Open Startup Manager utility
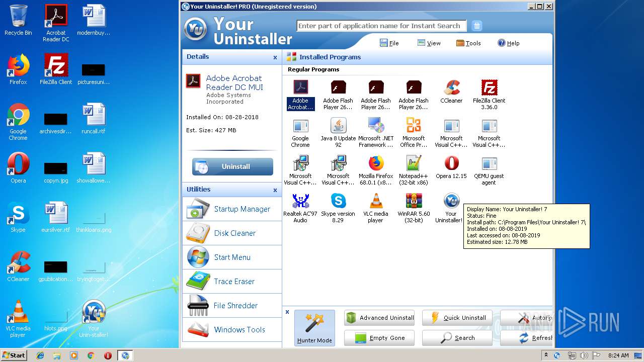This screenshot has height=362, width=644. tap(232, 209)
